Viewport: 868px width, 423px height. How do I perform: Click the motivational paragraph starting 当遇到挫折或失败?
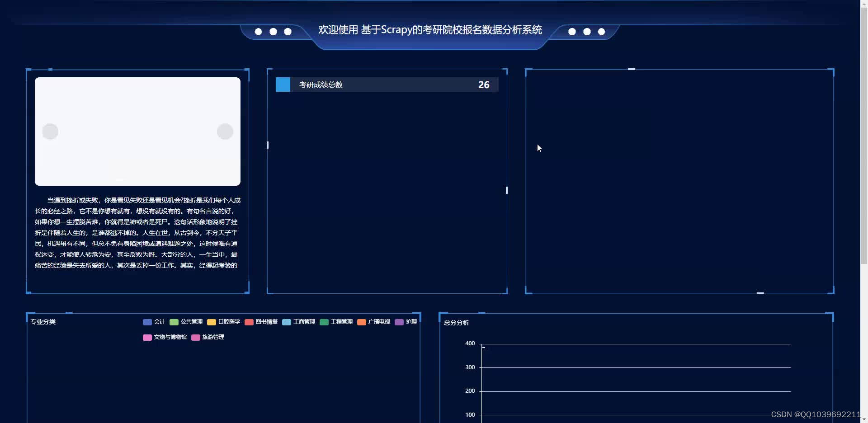coord(137,233)
